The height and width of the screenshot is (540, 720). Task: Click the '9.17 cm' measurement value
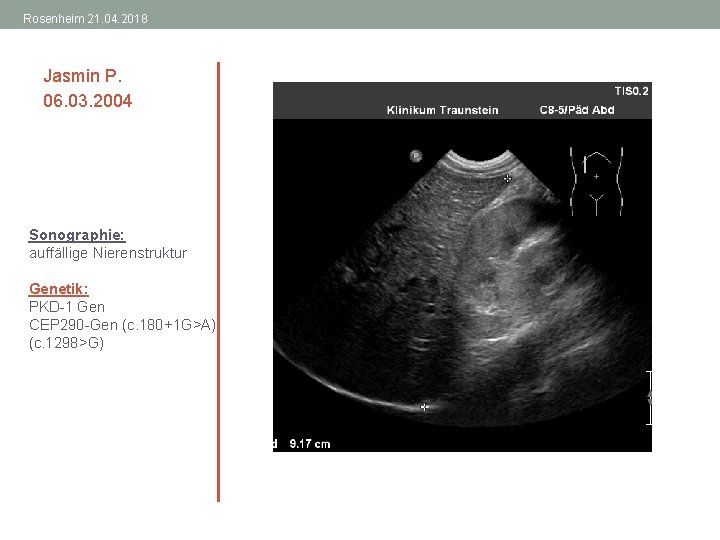click(309, 444)
